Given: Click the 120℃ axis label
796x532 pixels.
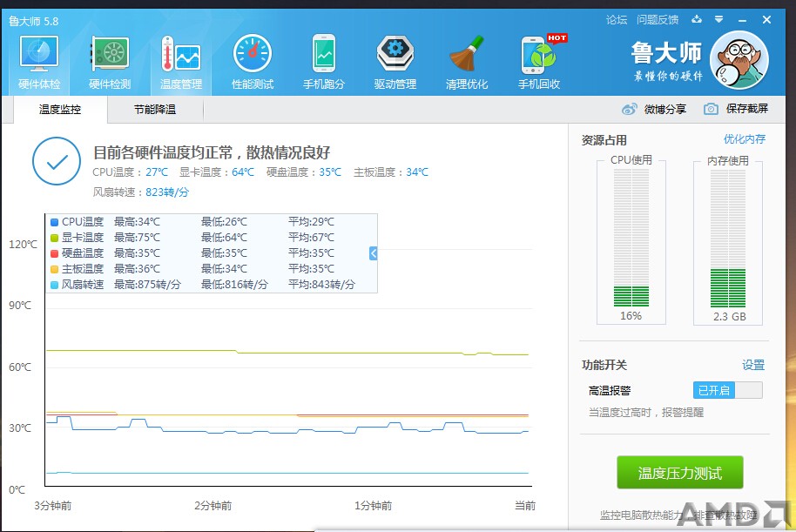Looking at the screenshot, I should [x=23, y=244].
